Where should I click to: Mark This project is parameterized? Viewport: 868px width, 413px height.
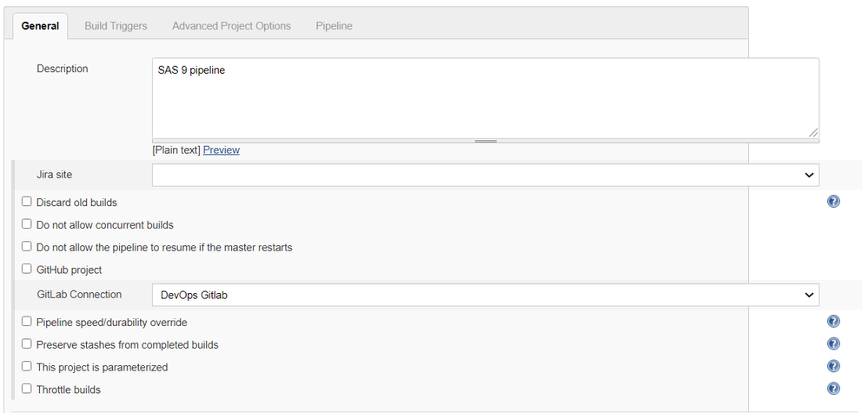(x=27, y=366)
